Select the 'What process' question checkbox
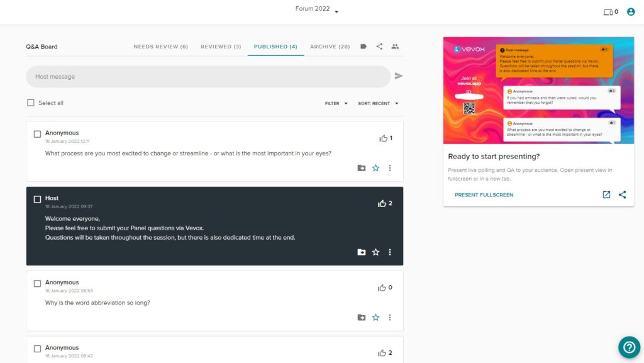Viewport: 644px width, 363px height. pos(37,134)
